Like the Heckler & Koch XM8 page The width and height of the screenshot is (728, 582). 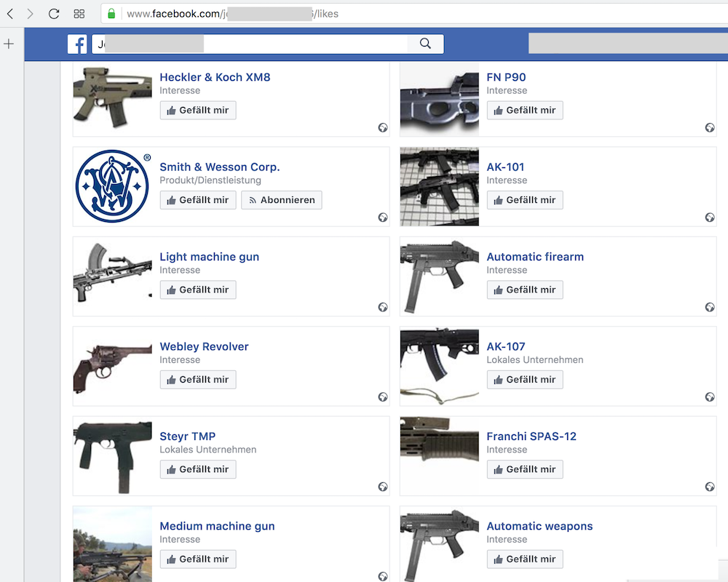pyautogui.click(x=198, y=111)
